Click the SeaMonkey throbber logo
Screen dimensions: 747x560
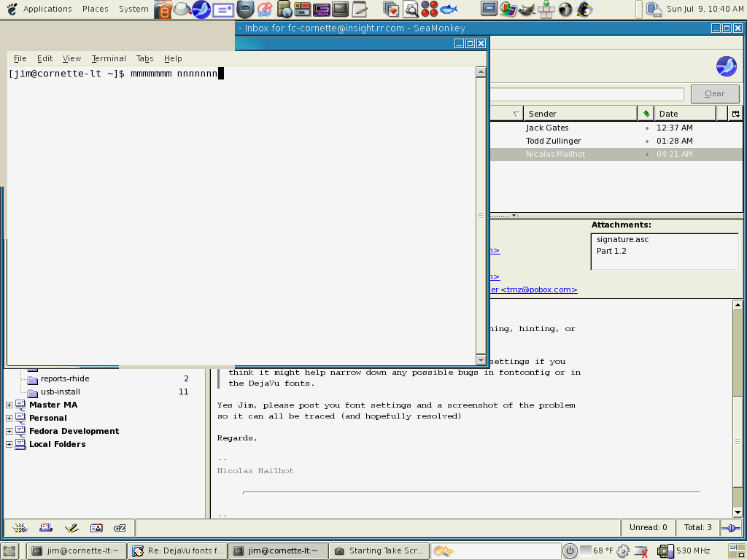tap(726, 66)
